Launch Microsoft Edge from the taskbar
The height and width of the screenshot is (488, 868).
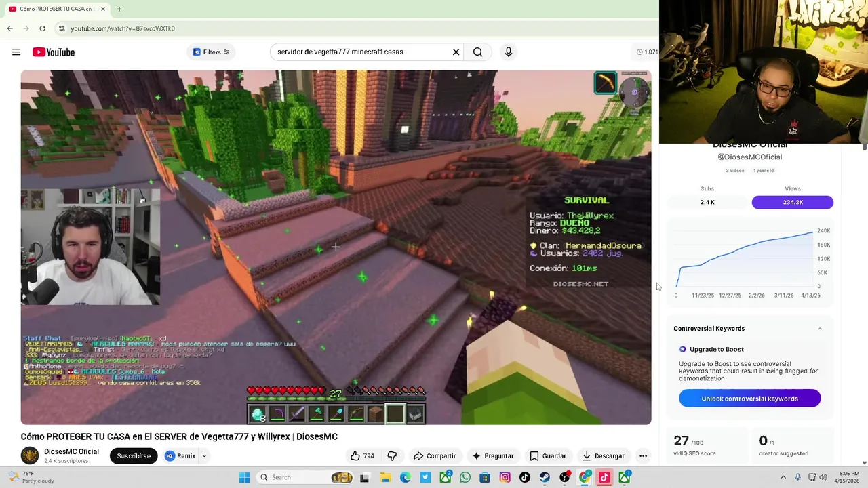click(405, 477)
